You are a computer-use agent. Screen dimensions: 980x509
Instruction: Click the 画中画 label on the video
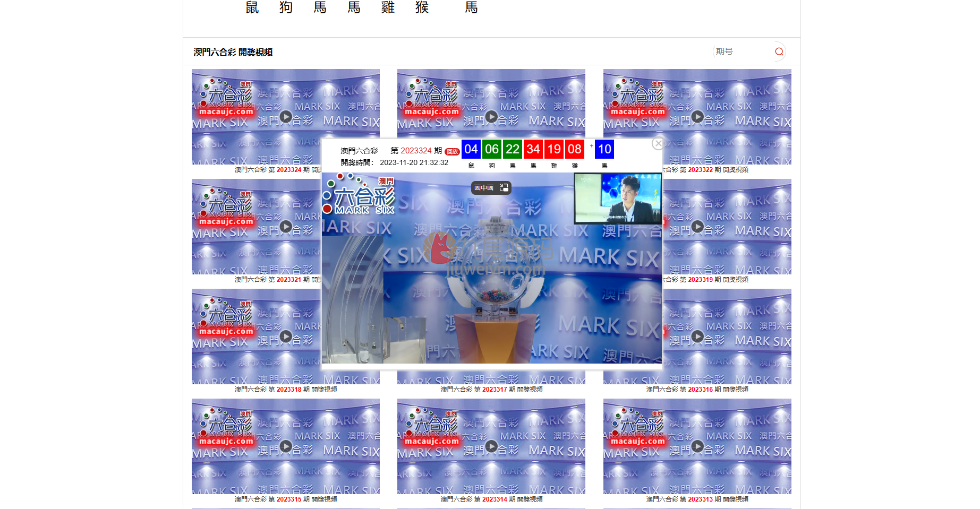tap(484, 188)
